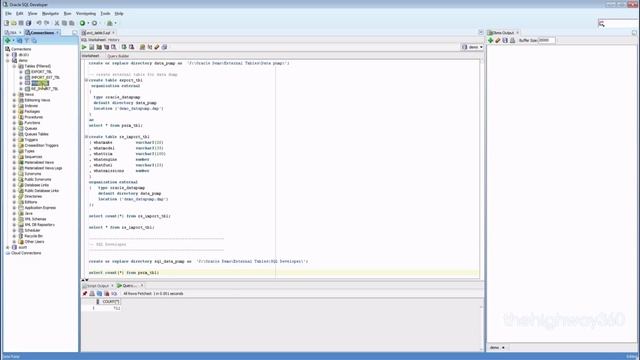This screenshot has height=360, width=640.
Task: Clear worksheet with eraser icon
Action: click(x=157, y=47)
